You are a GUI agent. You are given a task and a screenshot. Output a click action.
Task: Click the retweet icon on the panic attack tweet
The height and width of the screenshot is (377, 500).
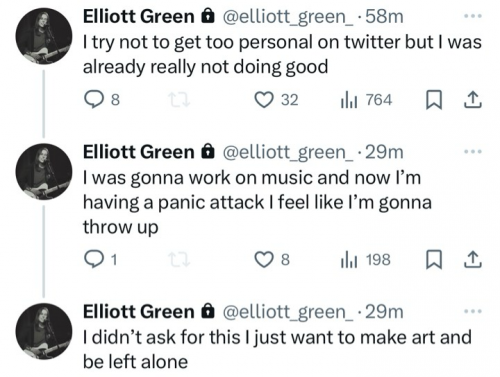point(179,260)
